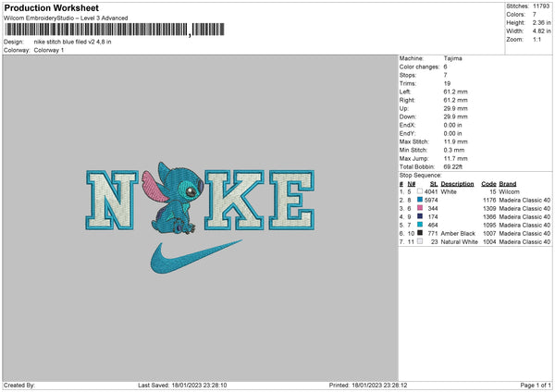Click the 'Printed' timestamp in the footer
The image size is (555, 392).
368,386
